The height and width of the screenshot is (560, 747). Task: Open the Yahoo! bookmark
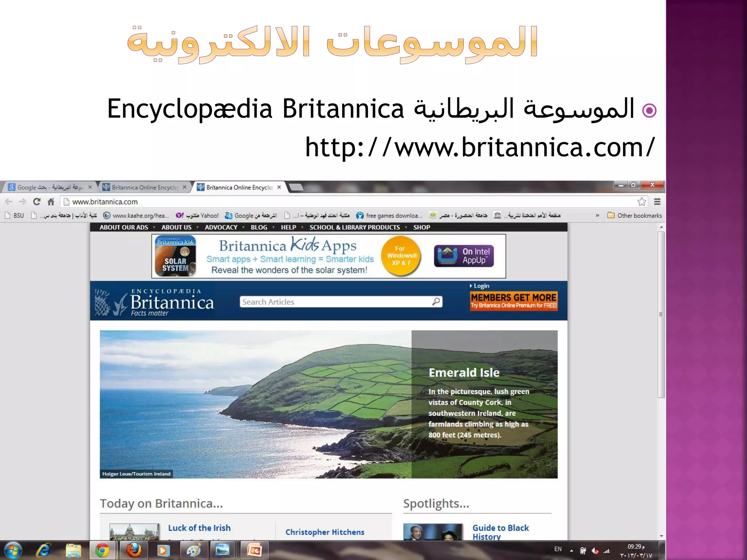click(197, 215)
